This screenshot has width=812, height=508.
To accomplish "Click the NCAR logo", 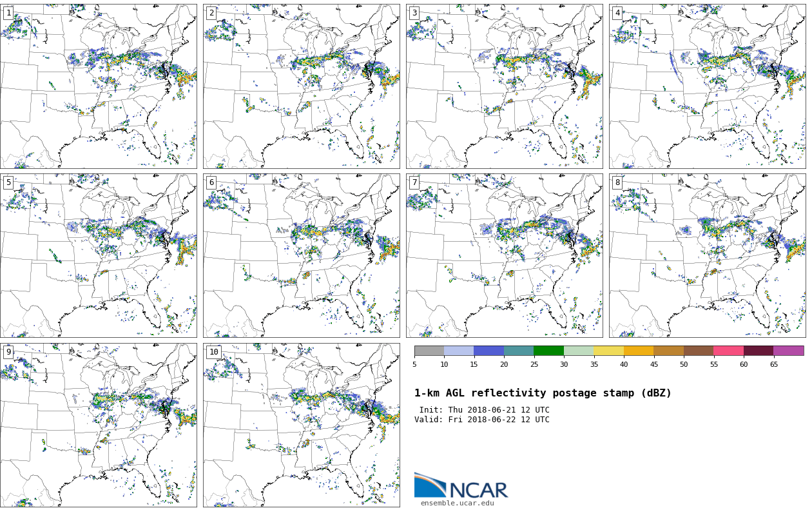I will pyautogui.click(x=461, y=486).
